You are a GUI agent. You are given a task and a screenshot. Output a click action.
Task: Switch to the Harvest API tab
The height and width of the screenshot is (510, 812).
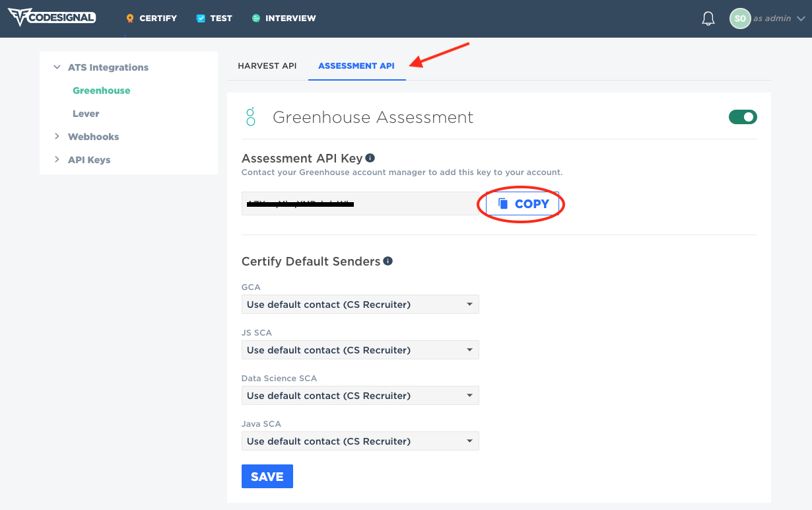point(267,65)
